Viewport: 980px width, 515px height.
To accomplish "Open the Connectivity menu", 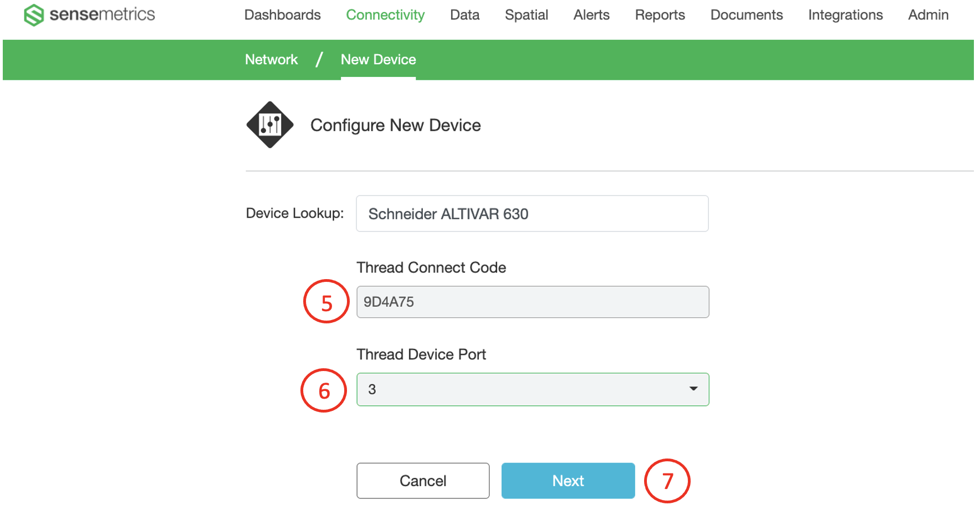I will [x=385, y=15].
